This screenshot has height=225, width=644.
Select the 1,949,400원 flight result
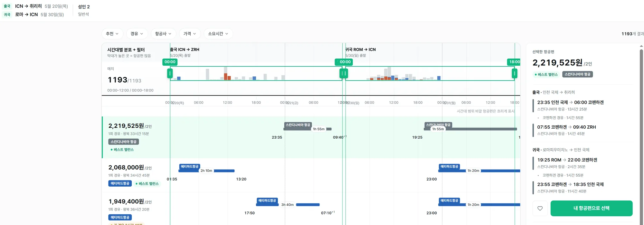311,209
